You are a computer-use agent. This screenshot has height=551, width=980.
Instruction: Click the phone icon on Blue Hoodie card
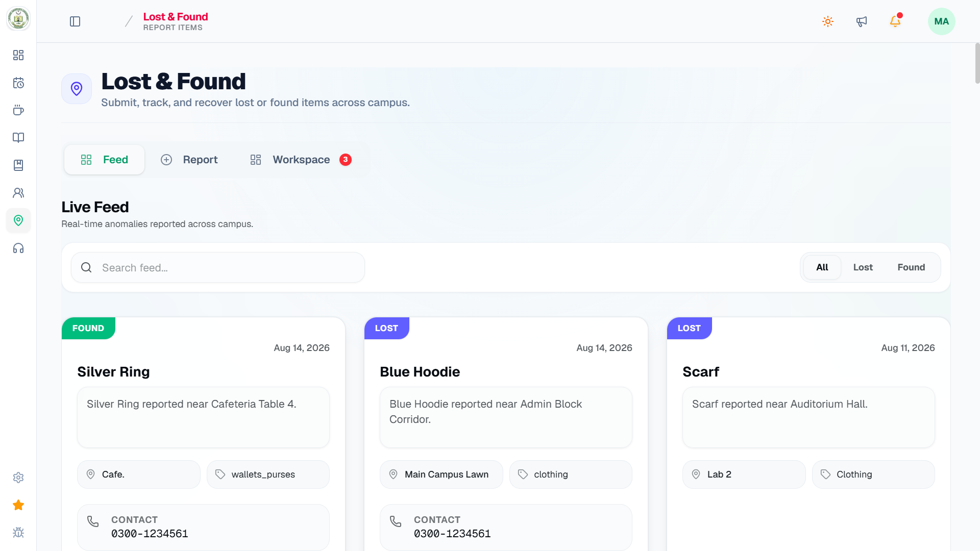click(x=396, y=521)
